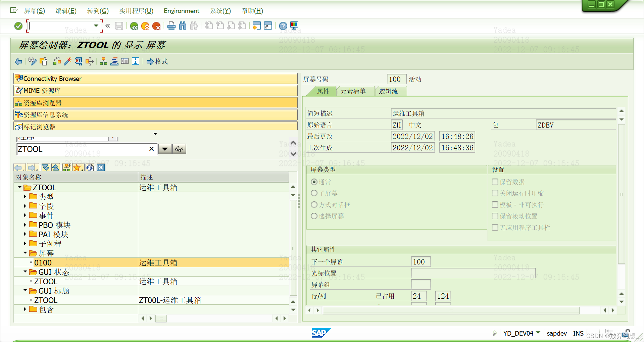Click the Other Object icon
Screen dimensions: 644x342
(x=43, y=61)
